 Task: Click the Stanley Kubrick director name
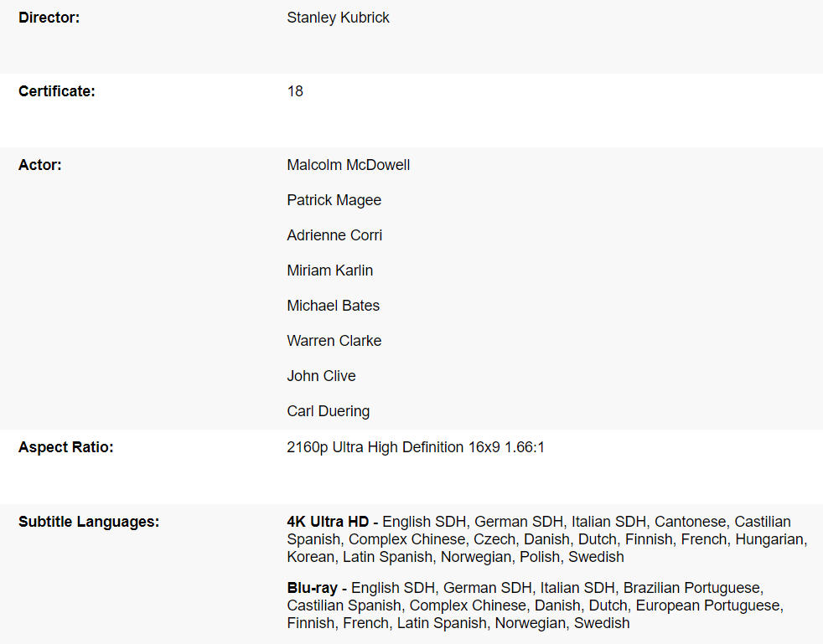click(338, 18)
